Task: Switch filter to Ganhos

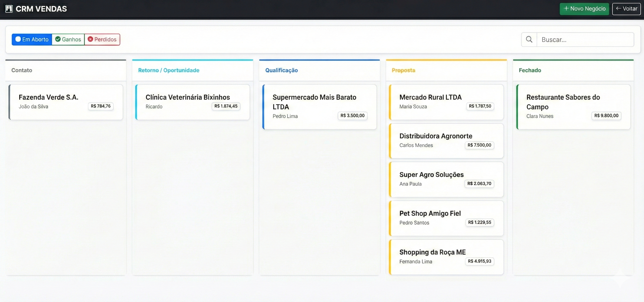Action: [68, 39]
